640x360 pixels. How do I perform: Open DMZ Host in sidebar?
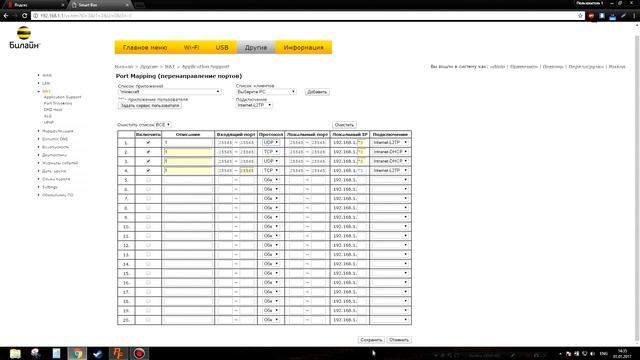pos(53,110)
